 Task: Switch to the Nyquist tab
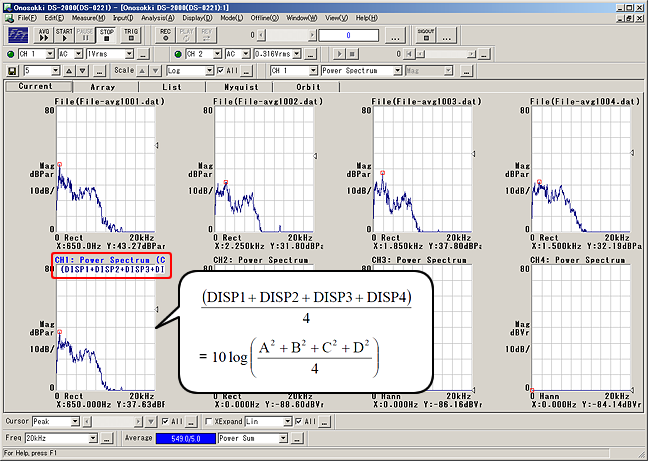click(x=239, y=87)
